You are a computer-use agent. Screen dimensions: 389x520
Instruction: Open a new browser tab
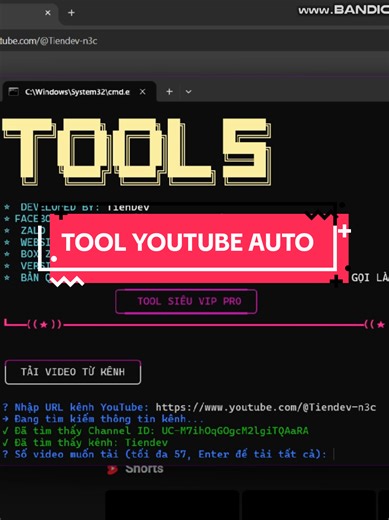71,13
